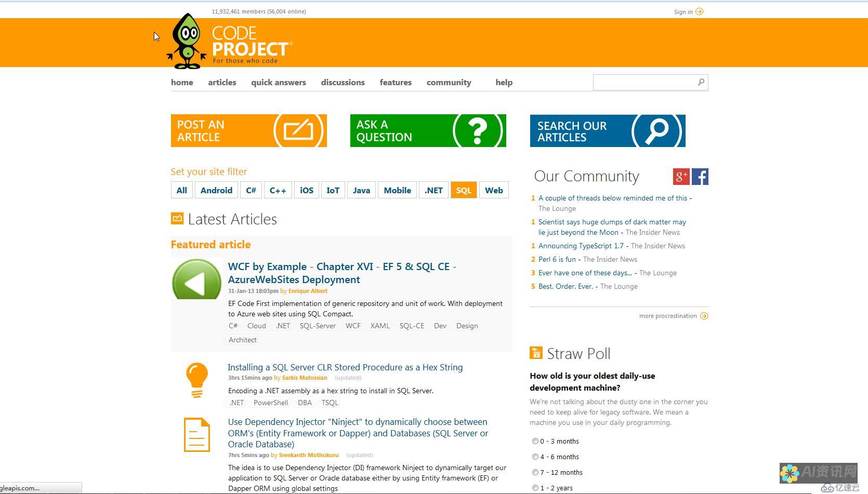Open the community menu
868x494 pixels.
pos(449,82)
